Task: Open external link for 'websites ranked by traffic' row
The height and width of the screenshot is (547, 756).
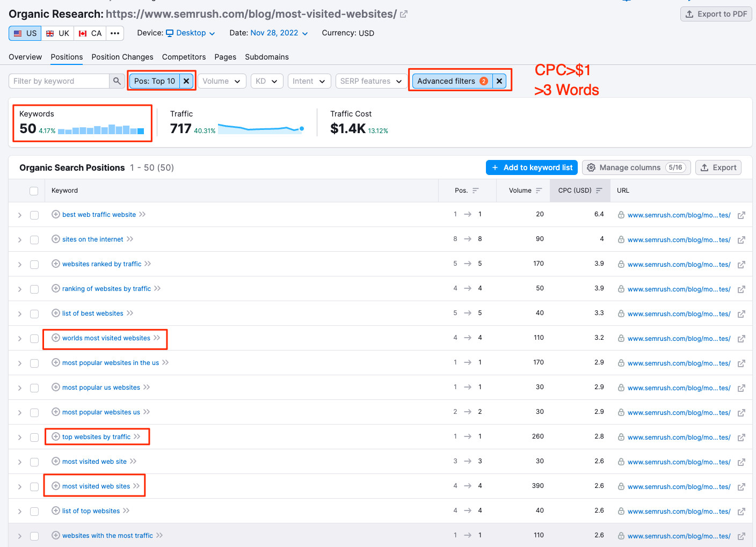Action: click(742, 265)
